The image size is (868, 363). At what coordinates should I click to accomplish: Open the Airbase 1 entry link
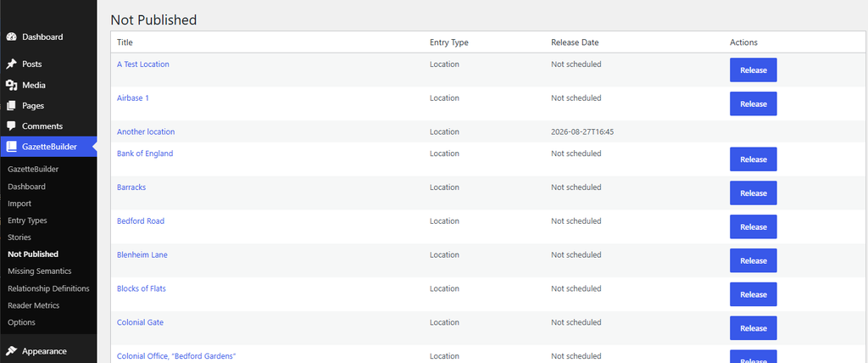pos(133,98)
